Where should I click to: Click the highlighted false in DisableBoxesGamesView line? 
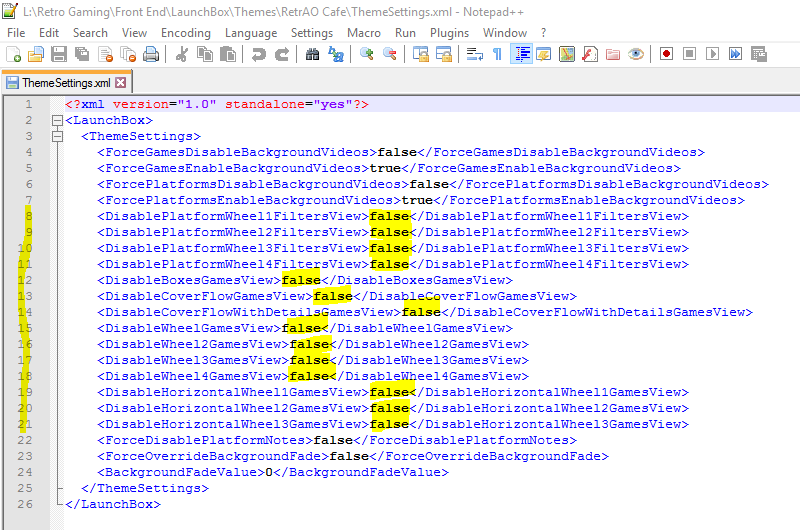(301, 280)
